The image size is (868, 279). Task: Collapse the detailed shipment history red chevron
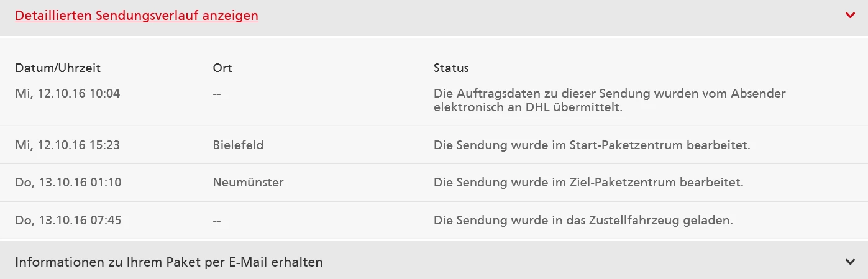[x=851, y=16]
